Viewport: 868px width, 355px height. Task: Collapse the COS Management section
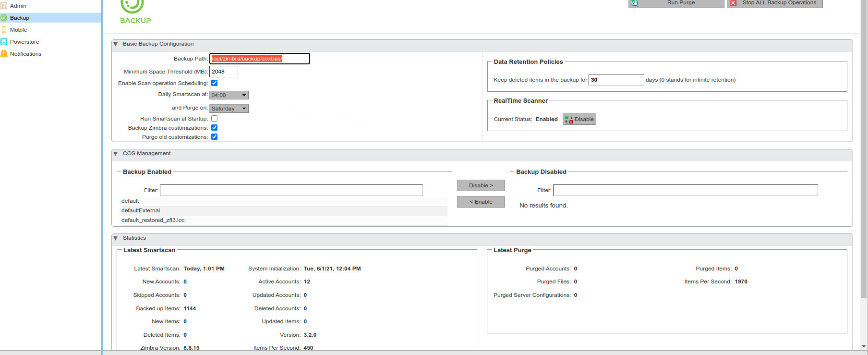(x=116, y=154)
